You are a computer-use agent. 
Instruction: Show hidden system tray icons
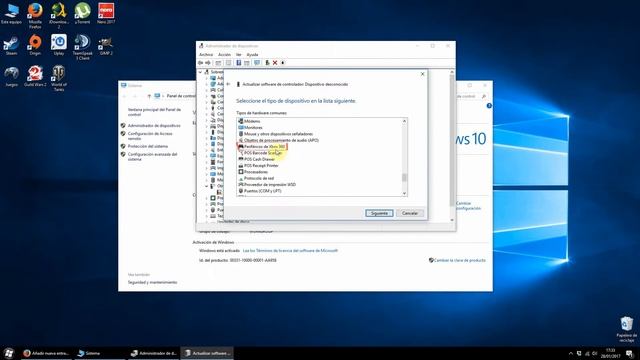(571, 353)
